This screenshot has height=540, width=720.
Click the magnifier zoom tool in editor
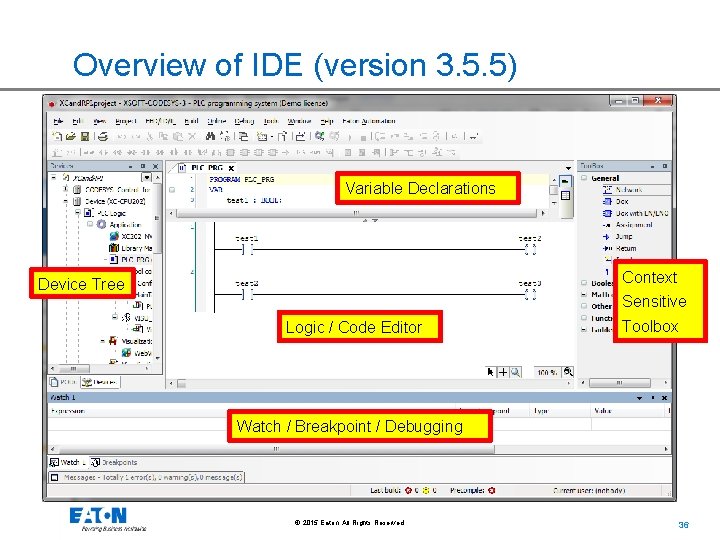pyautogui.click(x=516, y=372)
